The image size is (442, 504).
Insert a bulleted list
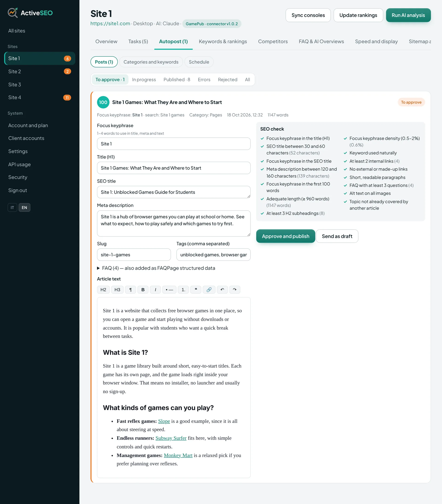coord(169,290)
